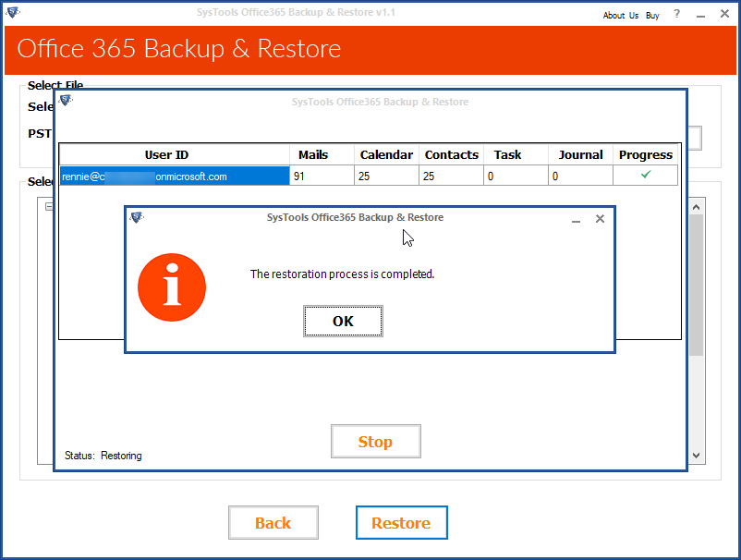Click the shield logo on progress window title bar
The height and width of the screenshot is (560, 741).
[65, 102]
